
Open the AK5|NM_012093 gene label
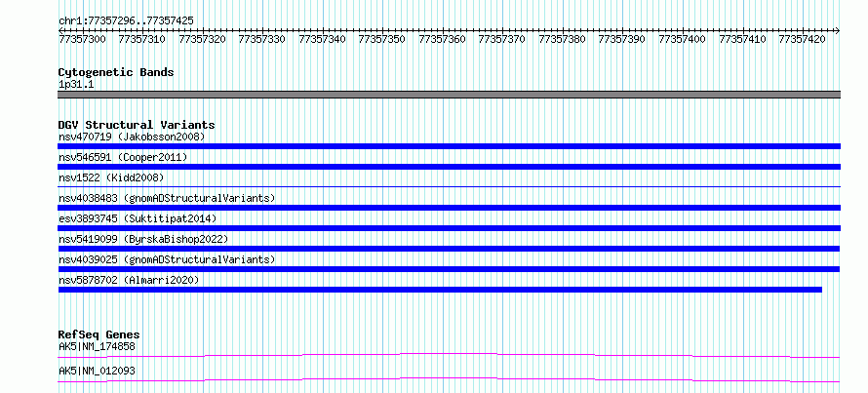pos(97,371)
